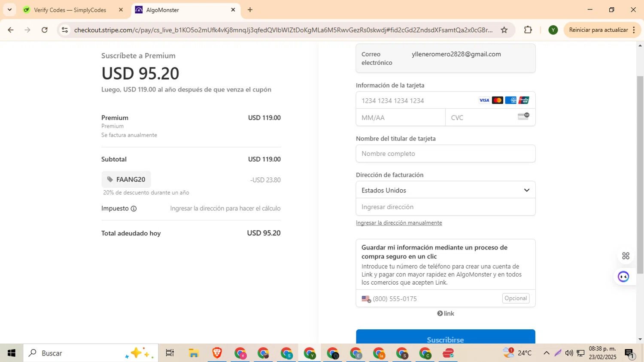Open the Chrome three-dot menu
This screenshot has width=644, height=362.
(x=634, y=30)
